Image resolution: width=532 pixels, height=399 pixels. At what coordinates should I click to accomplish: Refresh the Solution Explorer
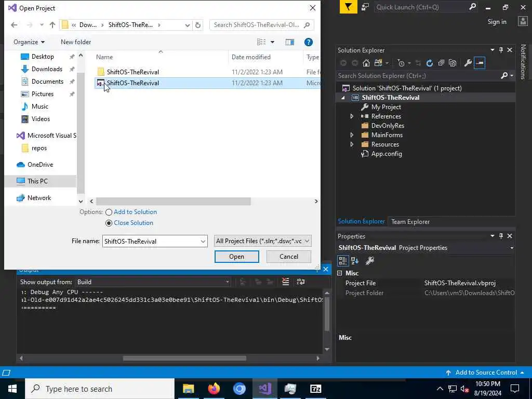(430, 63)
